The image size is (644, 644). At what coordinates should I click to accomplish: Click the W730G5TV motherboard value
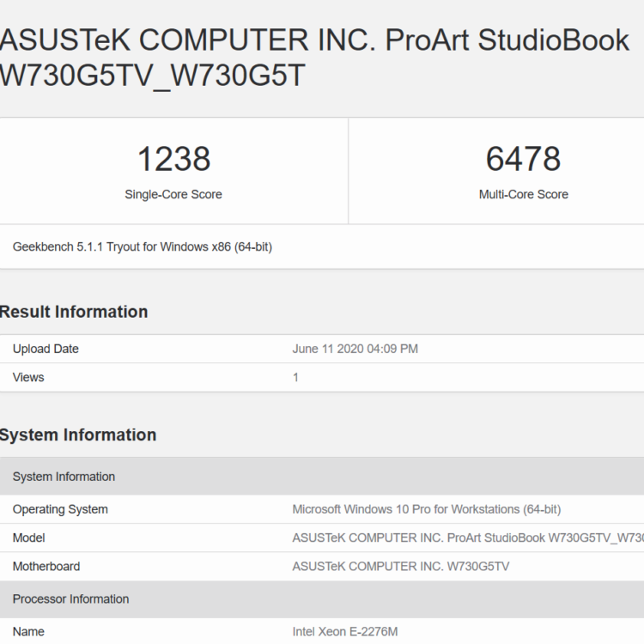(403, 566)
